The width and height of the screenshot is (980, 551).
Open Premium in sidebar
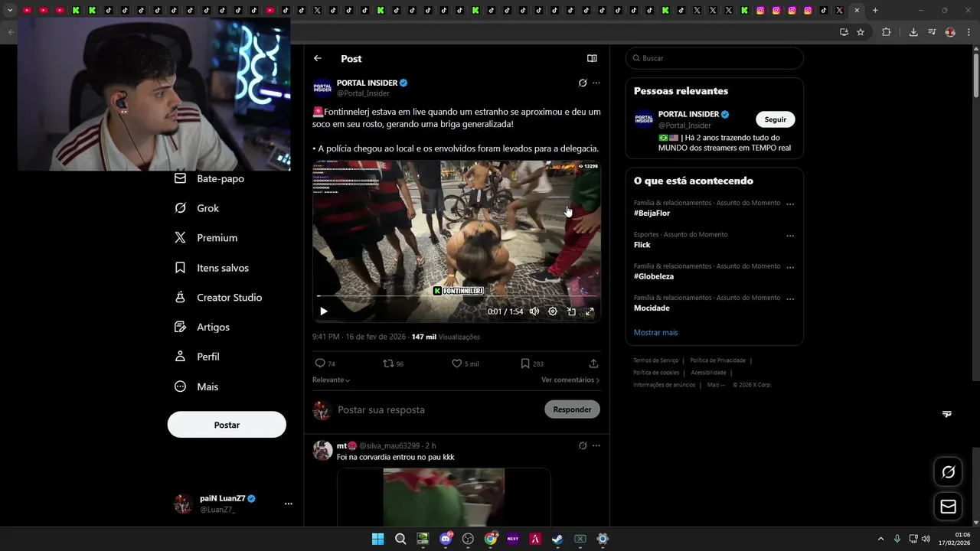206,238
